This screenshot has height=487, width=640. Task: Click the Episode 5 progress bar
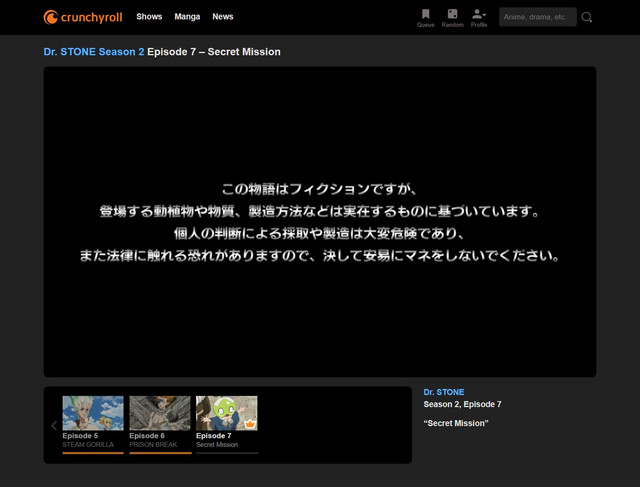[93, 453]
